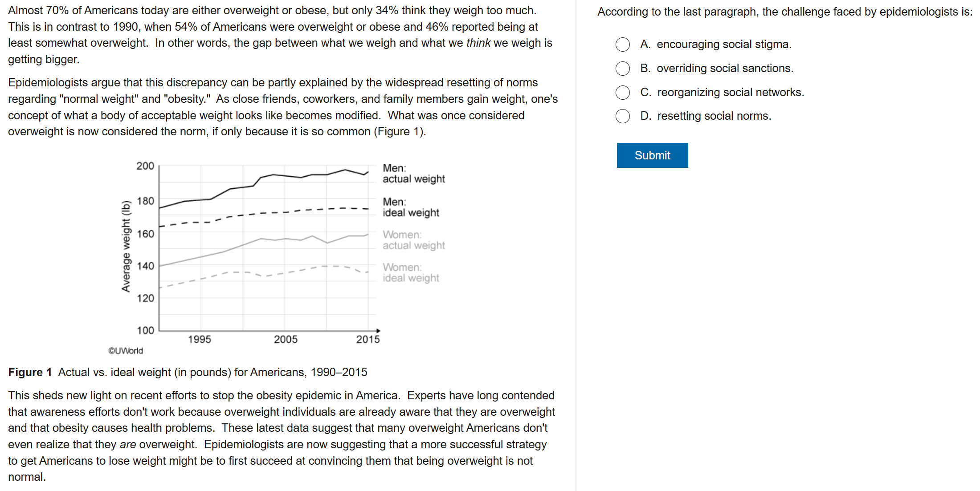The height and width of the screenshot is (491, 980).
Task: Click the question prompt about epidemiologists' challenge
Action: pyautogui.click(x=785, y=12)
